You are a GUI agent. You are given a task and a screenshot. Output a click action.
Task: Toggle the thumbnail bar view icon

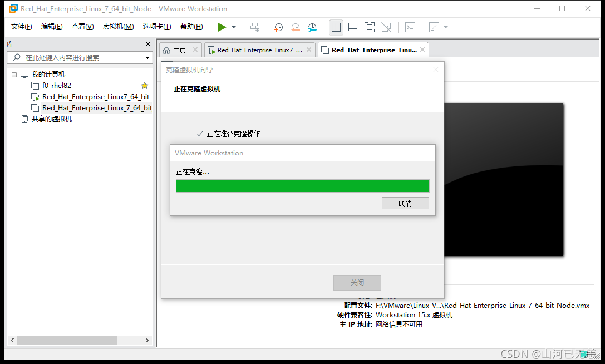point(353,27)
